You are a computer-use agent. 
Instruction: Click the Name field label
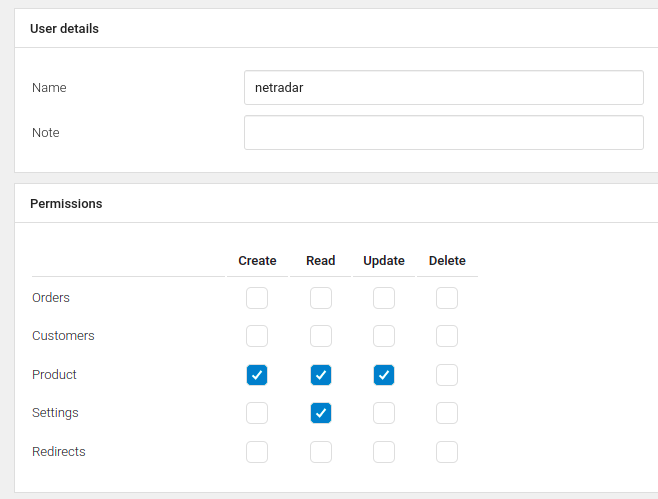(49, 87)
